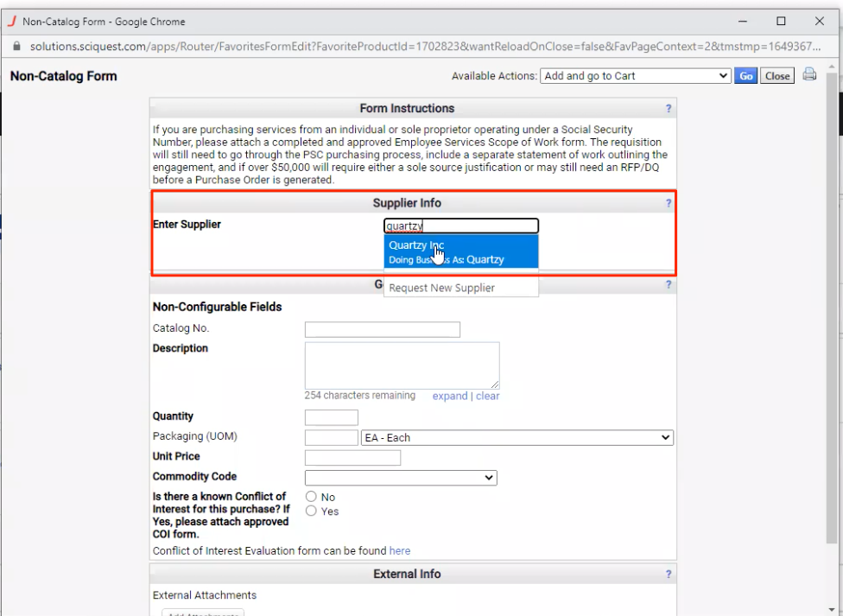
Task: Click the "Non-Catalog Form" page heading
Action: coord(63,76)
